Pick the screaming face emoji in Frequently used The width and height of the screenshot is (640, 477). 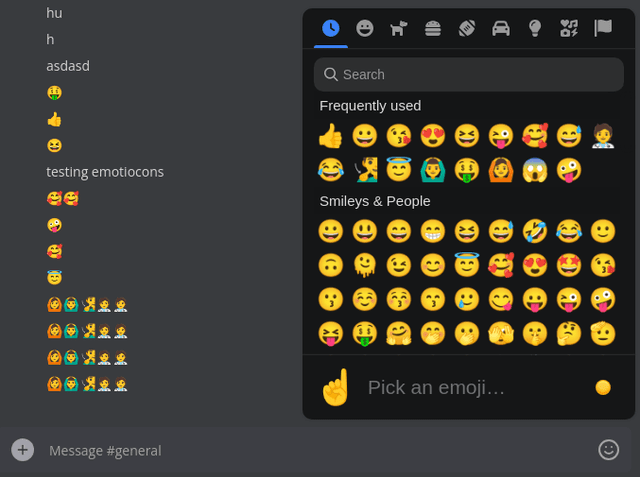tap(535, 169)
